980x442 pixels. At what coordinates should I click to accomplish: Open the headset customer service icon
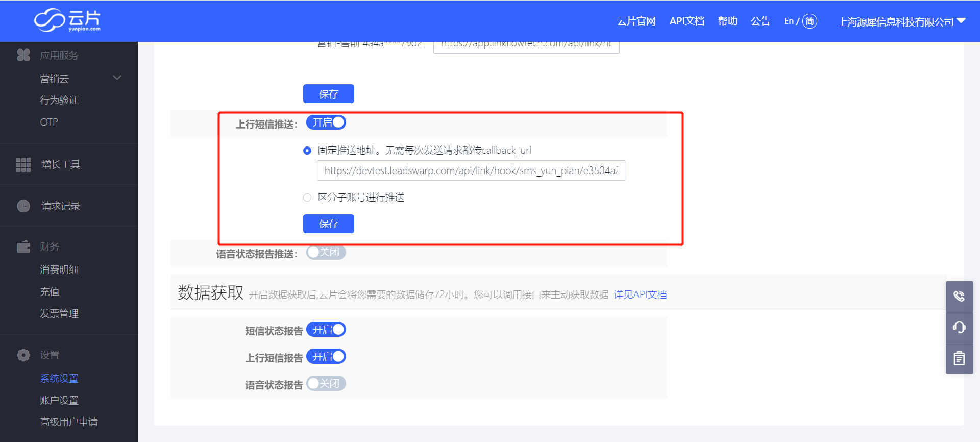(x=960, y=327)
